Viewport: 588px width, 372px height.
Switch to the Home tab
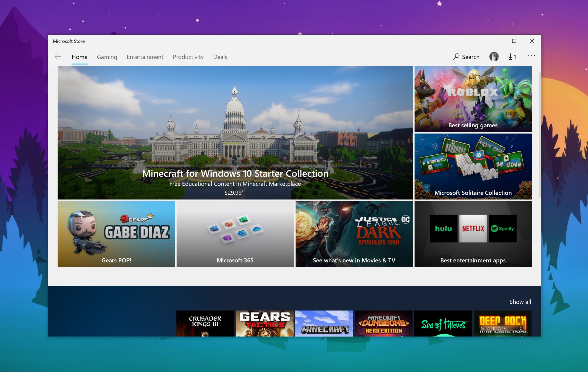[x=79, y=57]
